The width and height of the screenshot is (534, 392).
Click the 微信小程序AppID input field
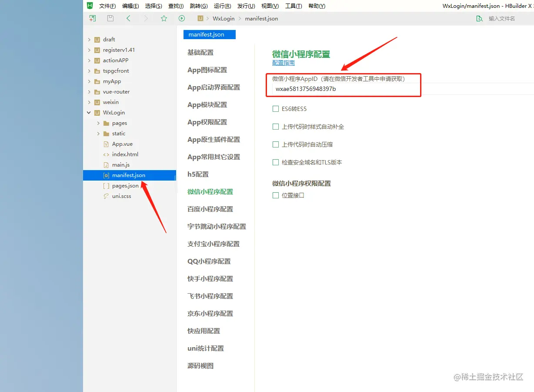[402, 89]
